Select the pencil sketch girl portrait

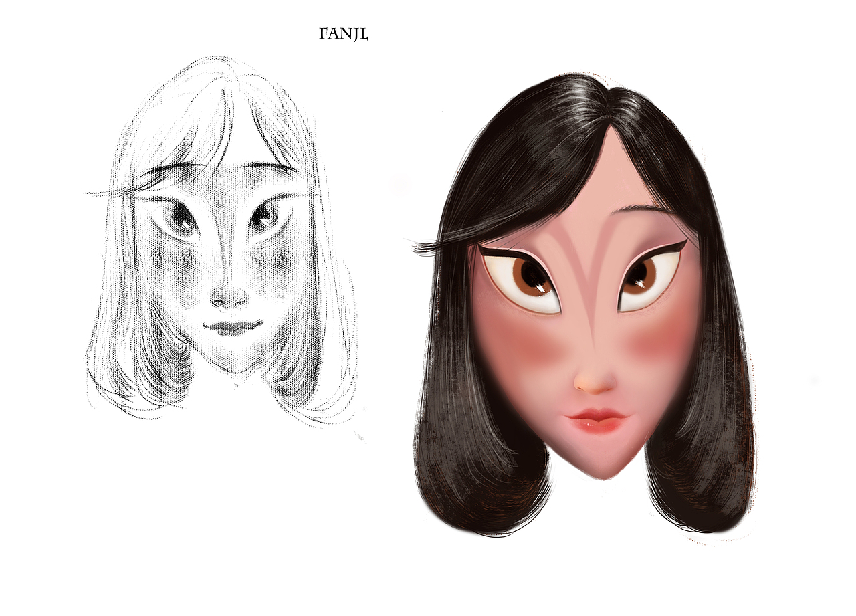point(221,241)
